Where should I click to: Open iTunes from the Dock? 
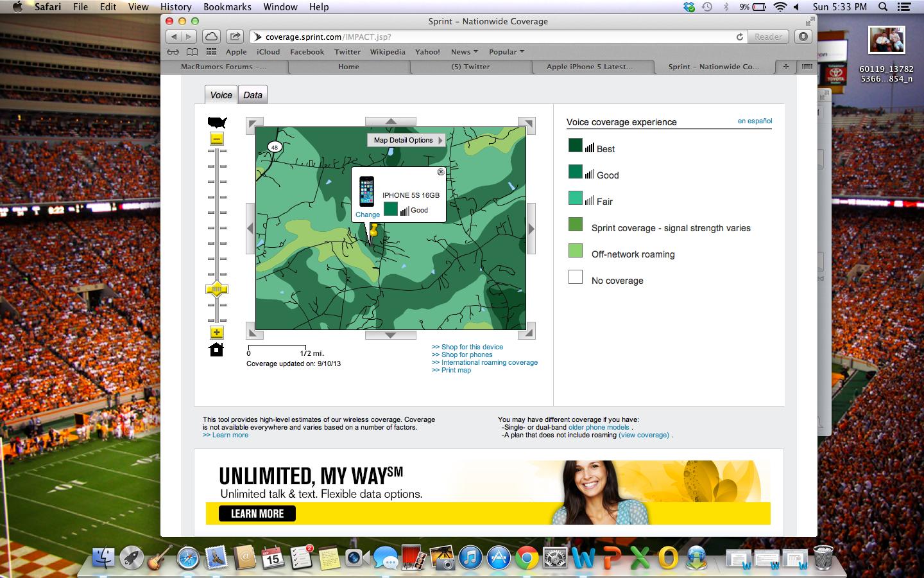coord(470,558)
